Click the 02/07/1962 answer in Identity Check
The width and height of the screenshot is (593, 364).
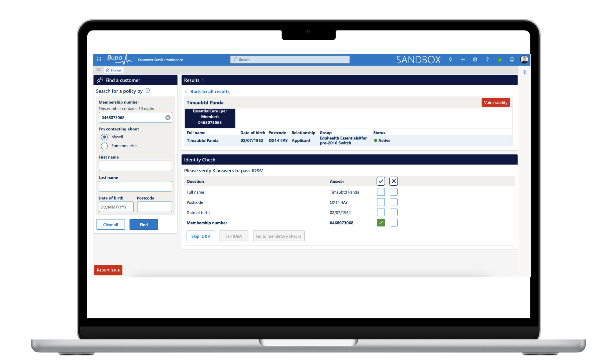pyautogui.click(x=340, y=213)
